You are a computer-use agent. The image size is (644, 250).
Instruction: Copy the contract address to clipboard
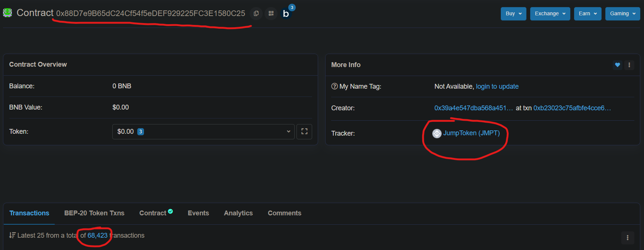coord(256,13)
